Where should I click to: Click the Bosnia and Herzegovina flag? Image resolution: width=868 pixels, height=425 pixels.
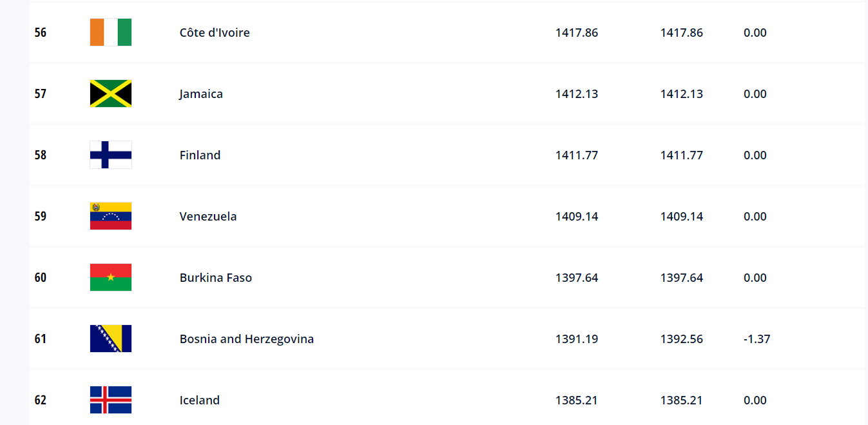click(111, 339)
